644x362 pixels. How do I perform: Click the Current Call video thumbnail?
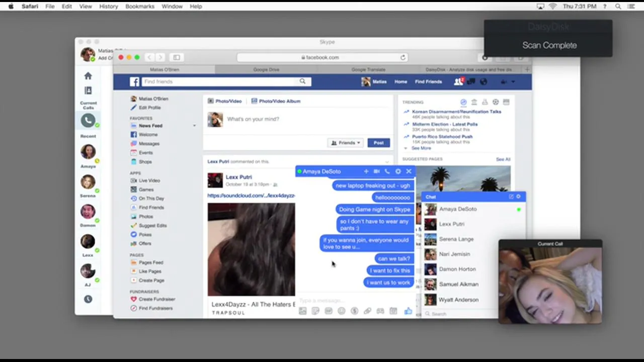550,285
